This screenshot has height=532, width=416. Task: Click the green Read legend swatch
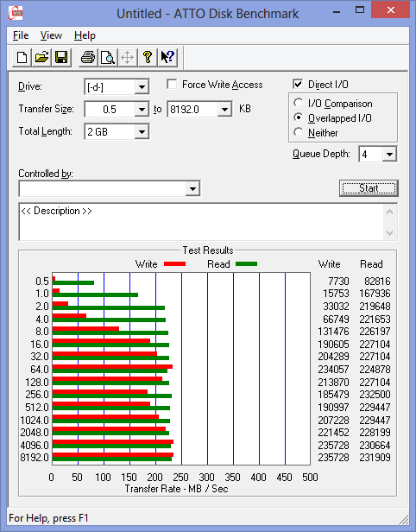point(246,263)
